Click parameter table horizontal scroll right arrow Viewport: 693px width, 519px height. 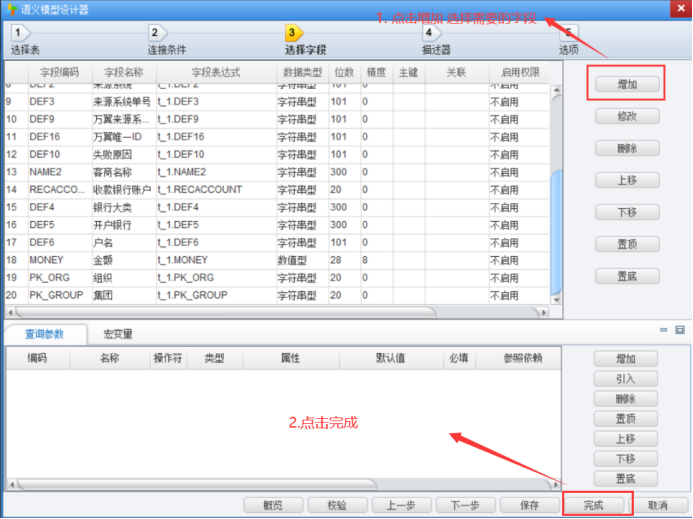click(556, 485)
